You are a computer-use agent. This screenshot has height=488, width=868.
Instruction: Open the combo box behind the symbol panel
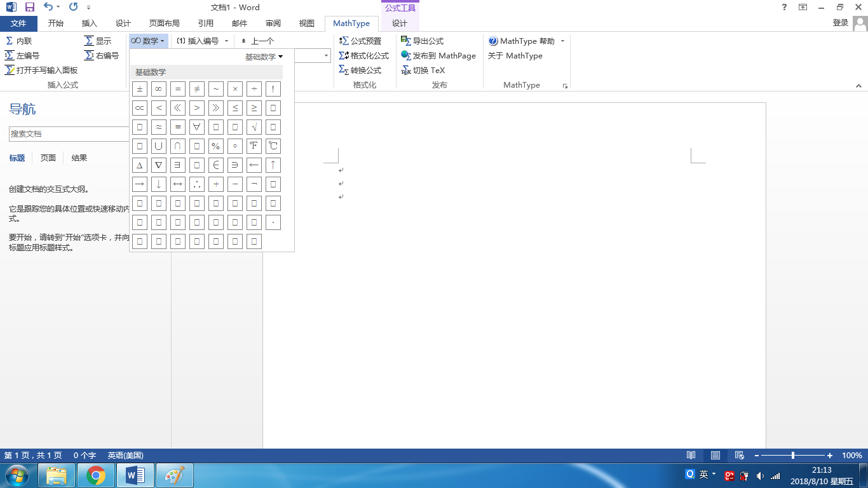[327, 56]
